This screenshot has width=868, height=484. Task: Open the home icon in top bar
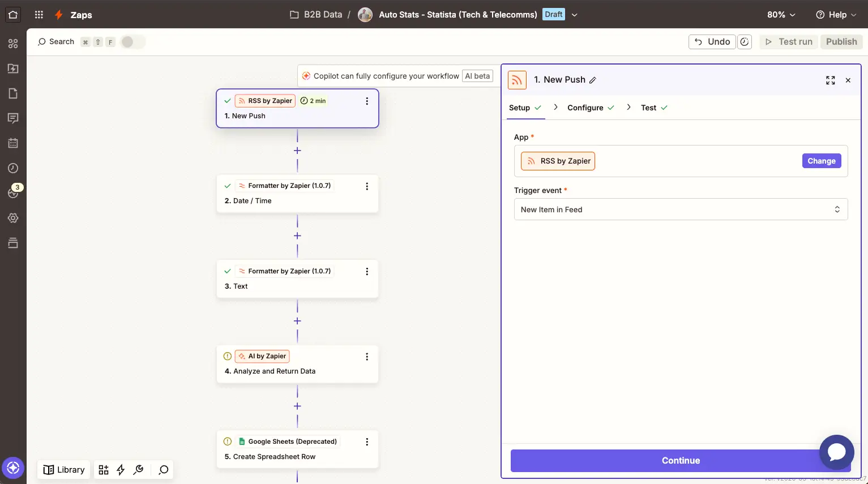13,15
